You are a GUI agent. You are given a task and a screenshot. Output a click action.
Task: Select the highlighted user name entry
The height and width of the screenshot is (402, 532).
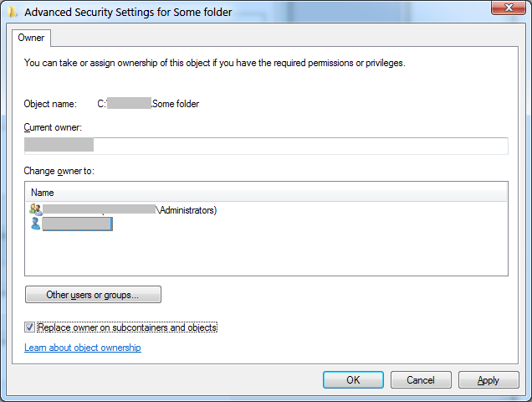[77, 224]
